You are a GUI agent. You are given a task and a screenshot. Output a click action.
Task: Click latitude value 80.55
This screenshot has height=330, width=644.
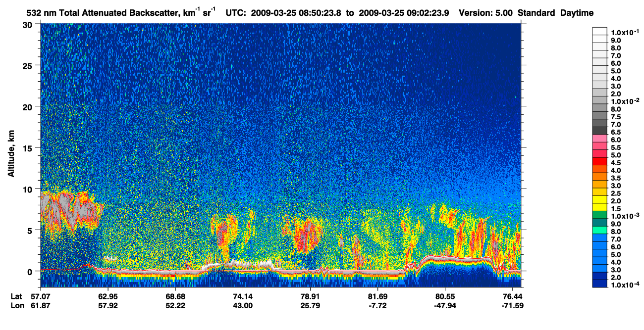coord(445,296)
